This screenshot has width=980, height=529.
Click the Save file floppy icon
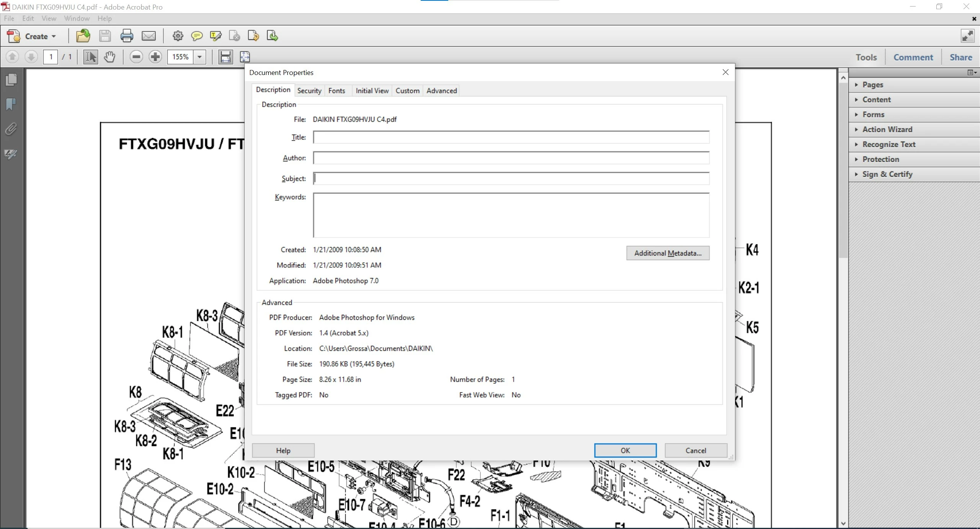tap(105, 36)
